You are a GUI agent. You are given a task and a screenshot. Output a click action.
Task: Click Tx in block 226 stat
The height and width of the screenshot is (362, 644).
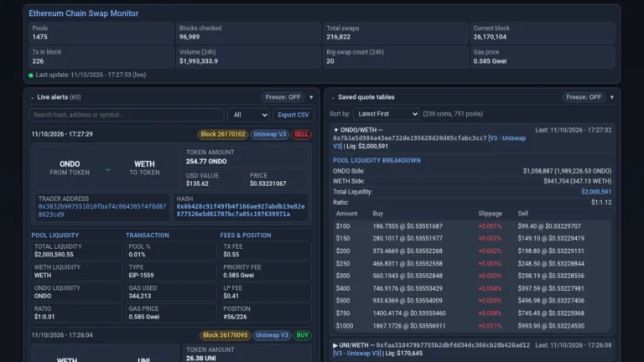[101, 57]
